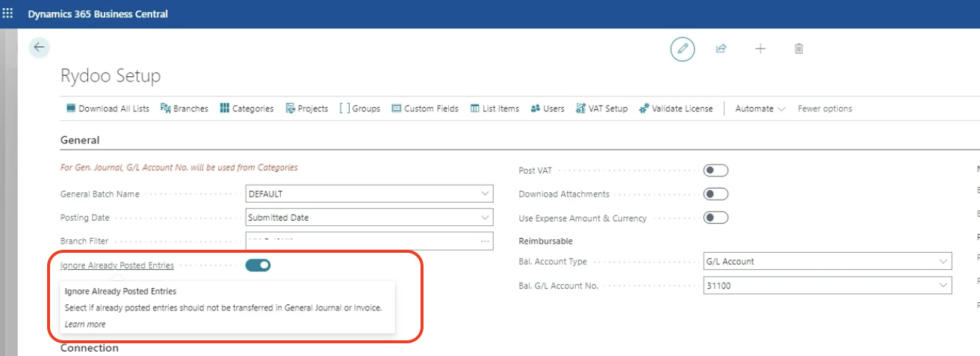Collapse the General section header
980x356 pixels.
80,140
